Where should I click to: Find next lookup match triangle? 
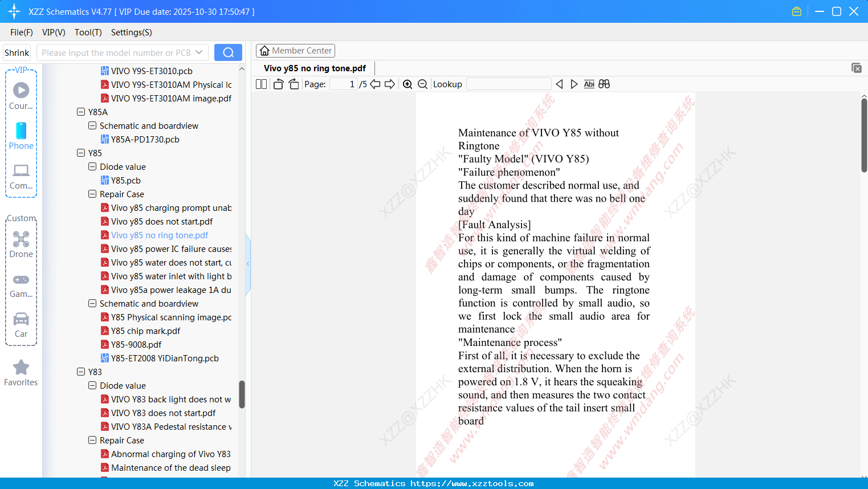pyautogui.click(x=574, y=84)
